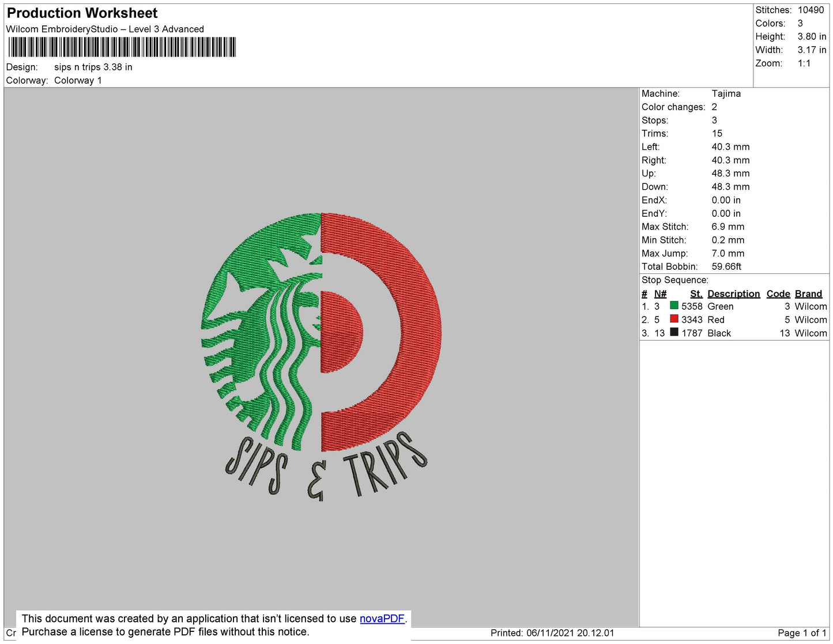Click the Printed date 06/11/2021 text

click(x=552, y=632)
